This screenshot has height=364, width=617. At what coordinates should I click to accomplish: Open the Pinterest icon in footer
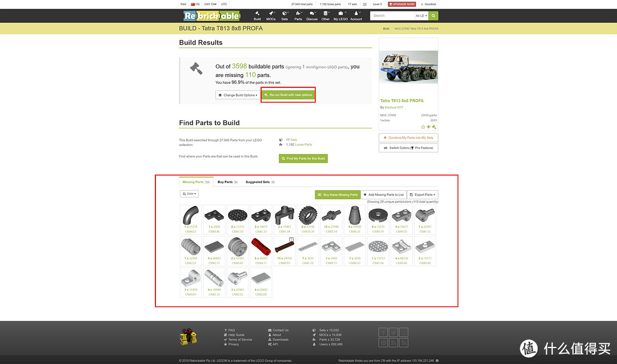[x=383, y=343]
